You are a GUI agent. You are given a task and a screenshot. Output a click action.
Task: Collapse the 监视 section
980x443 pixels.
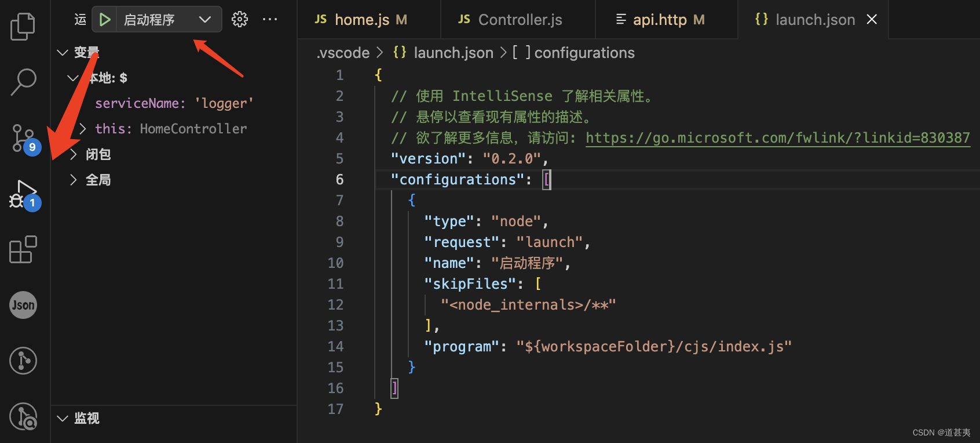point(63,418)
